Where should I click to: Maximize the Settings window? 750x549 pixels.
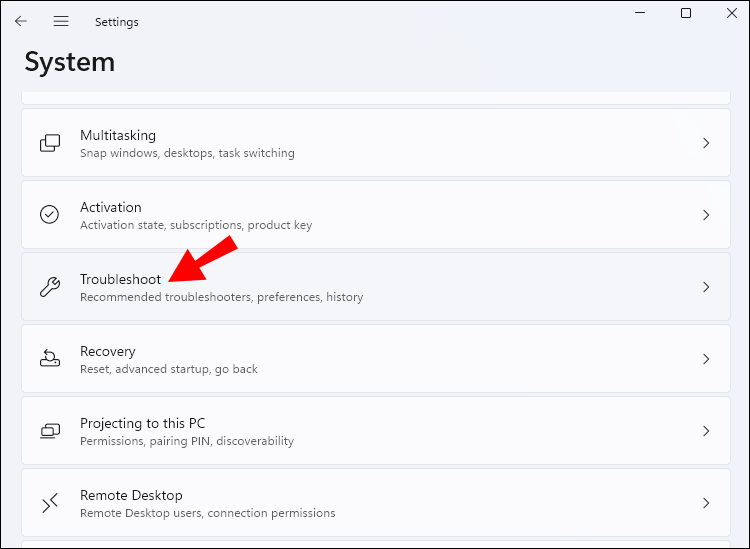click(686, 13)
